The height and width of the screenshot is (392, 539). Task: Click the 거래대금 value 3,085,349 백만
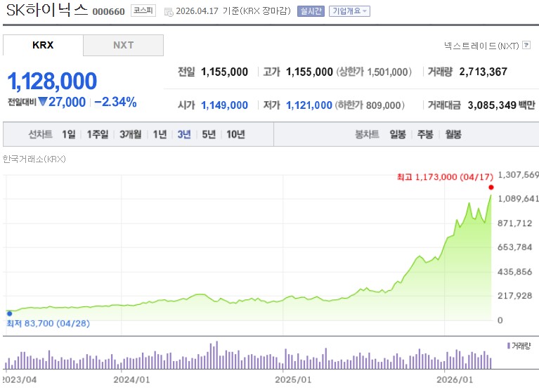[502, 105]
